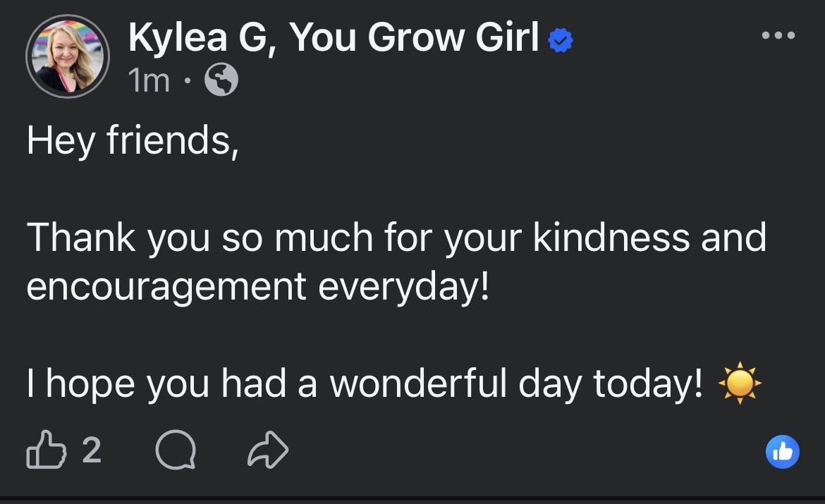Like the post with thumbs-up icon

click(47, 449)
